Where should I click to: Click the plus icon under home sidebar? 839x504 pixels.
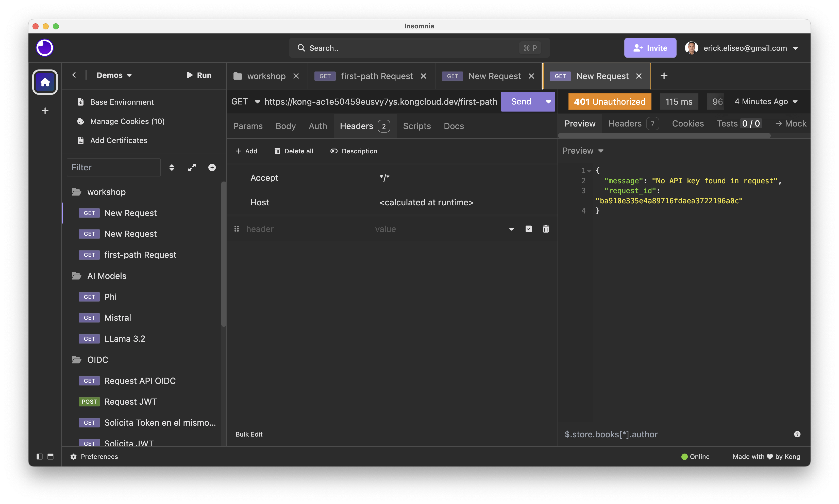tap(45, 111)
